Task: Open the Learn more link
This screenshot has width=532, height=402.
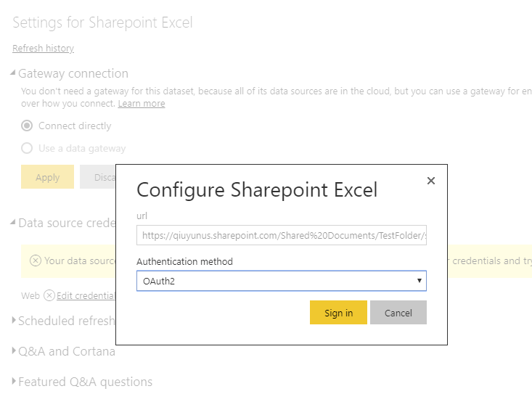Action: 142,104
